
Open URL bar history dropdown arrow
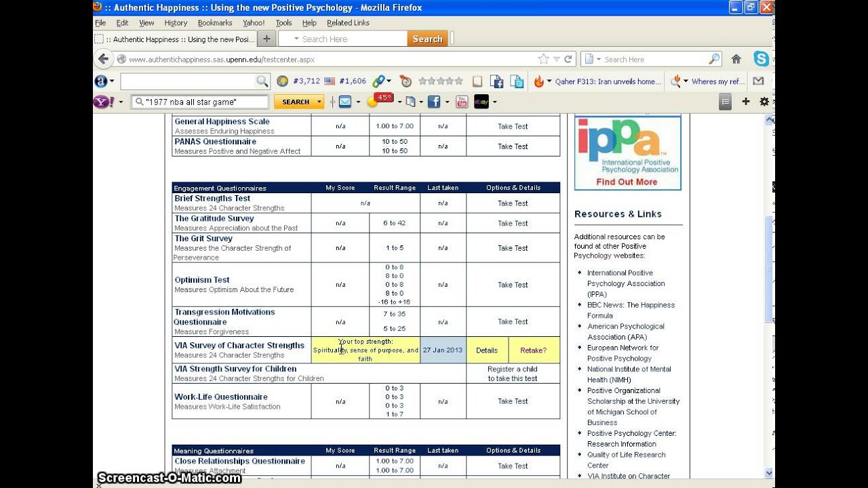[556, 60]
